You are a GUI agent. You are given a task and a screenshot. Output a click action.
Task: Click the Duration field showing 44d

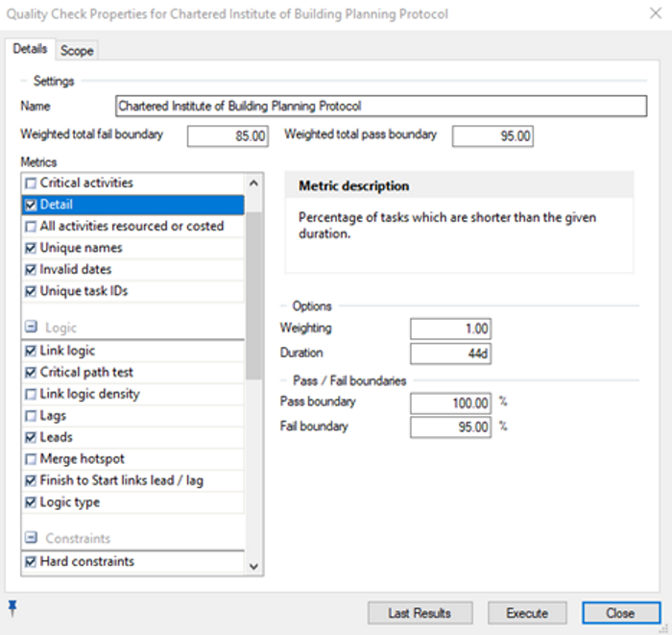click(451, 354)
